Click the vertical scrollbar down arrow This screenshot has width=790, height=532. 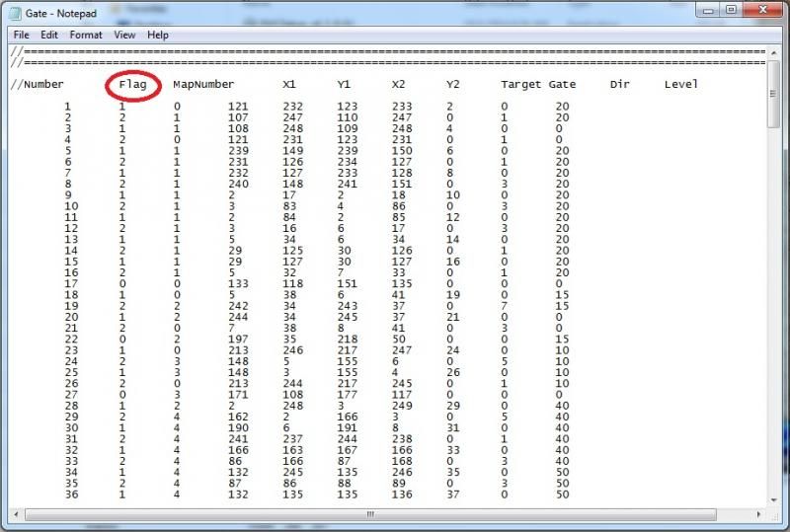point(773,499)
